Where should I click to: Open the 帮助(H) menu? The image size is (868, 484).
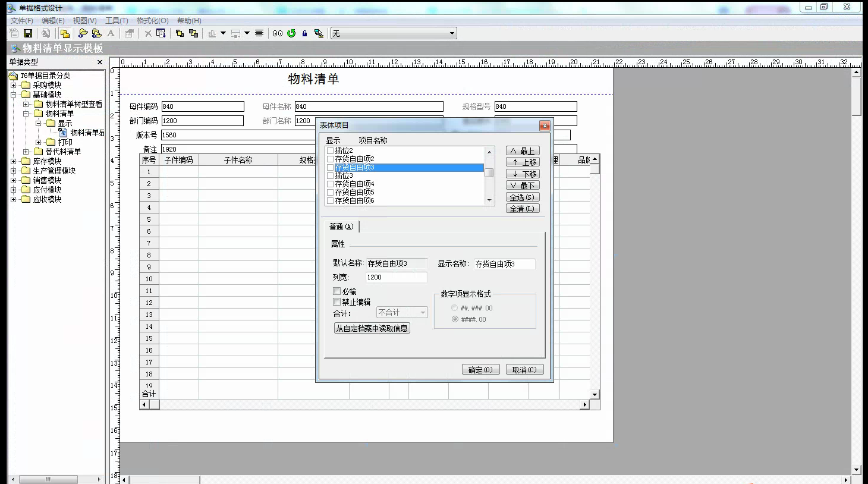189,20
